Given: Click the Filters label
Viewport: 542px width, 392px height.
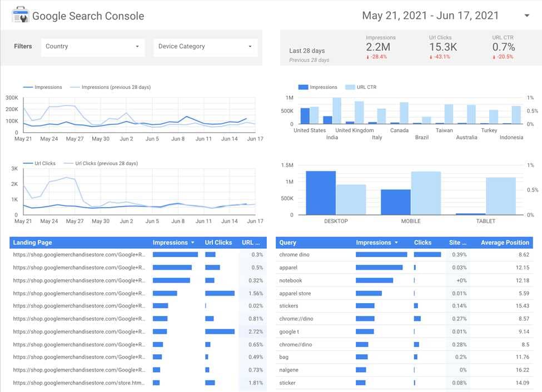Looking at the screenshot, I should (x=23, y=46).
